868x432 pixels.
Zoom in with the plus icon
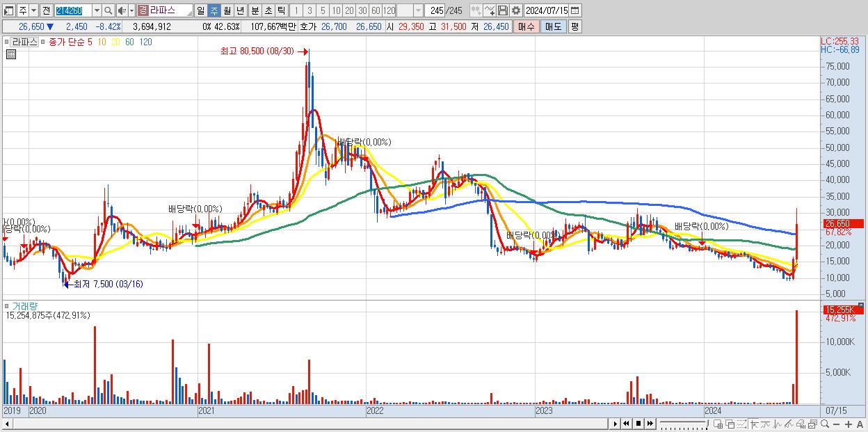[x=848, y=424]
